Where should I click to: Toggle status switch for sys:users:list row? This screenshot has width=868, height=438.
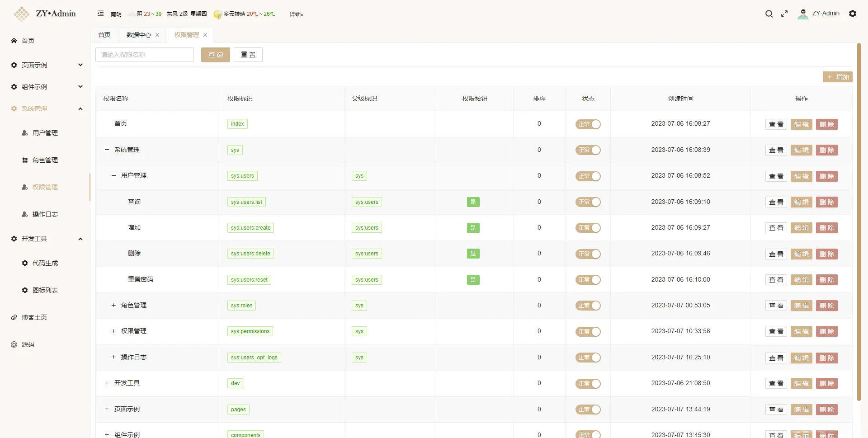tap(588, 202)
